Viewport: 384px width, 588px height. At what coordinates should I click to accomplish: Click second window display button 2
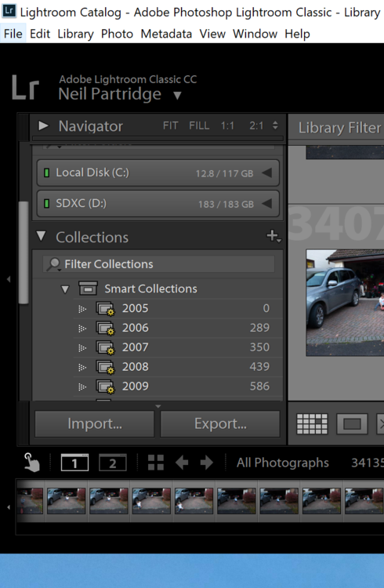pos(113,463)
